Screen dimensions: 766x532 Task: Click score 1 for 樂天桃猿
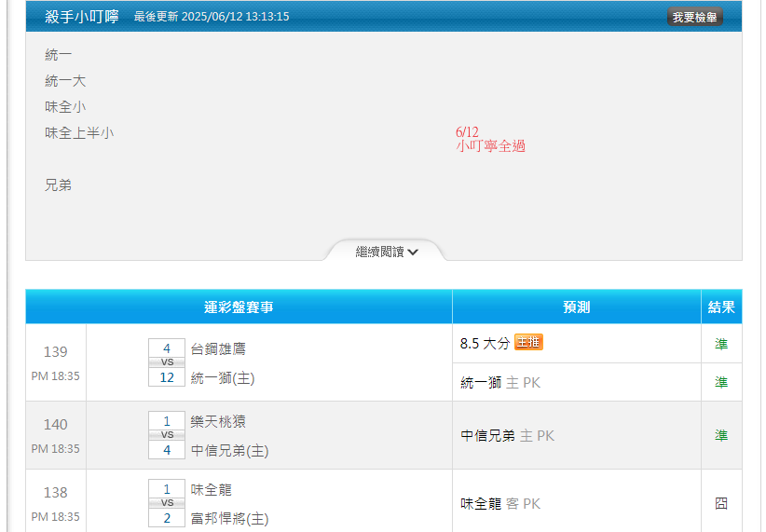coord(167,421)
